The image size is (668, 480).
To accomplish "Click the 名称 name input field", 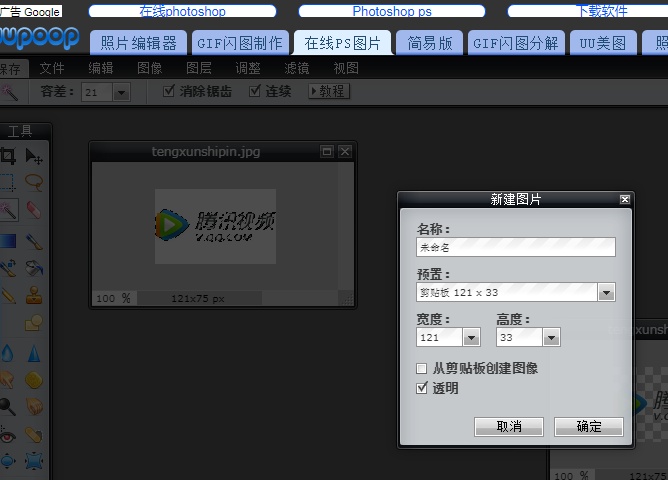I will pos(515,247).
